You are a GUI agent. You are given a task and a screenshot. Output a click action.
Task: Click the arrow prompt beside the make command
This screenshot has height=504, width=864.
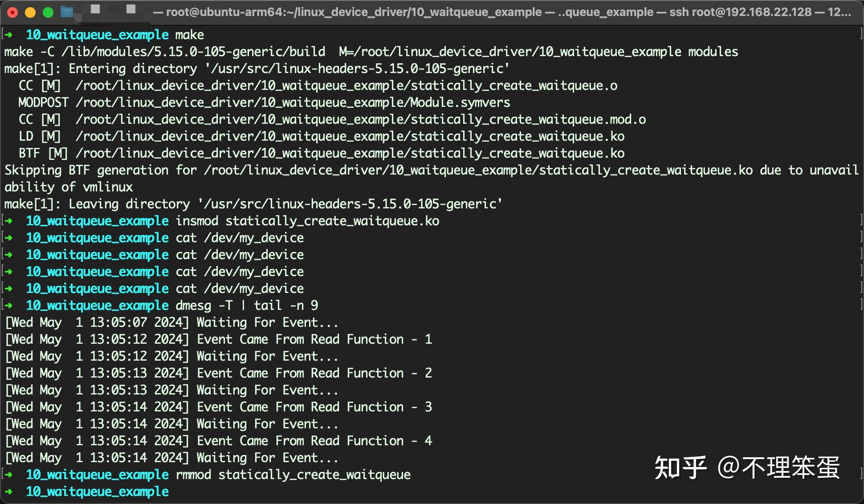point(9,34)
